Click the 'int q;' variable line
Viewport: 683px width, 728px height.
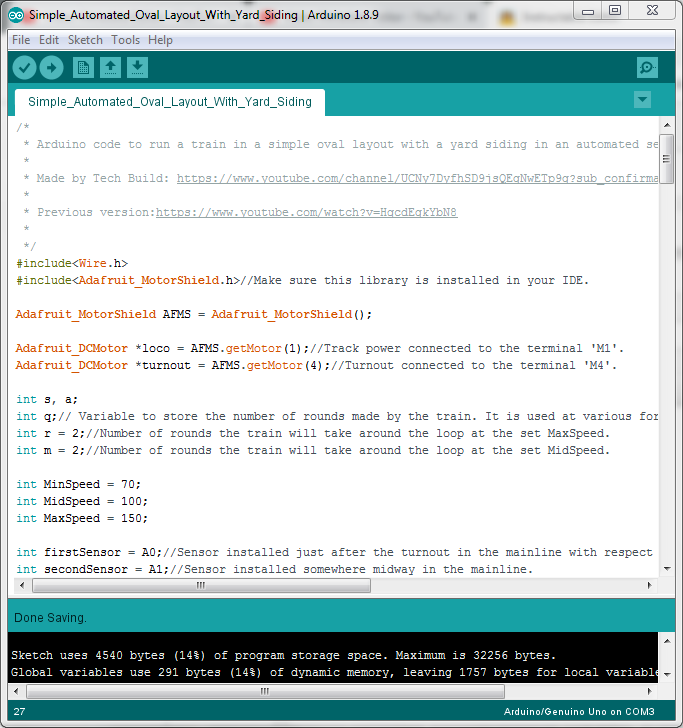pyautogui.click(x=337, y=416)
